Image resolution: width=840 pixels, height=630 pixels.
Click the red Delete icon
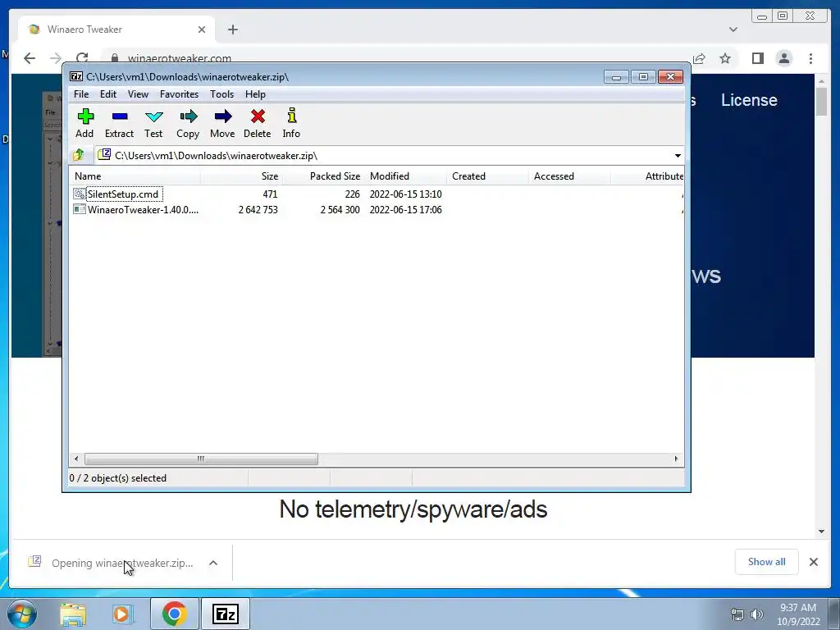click(x=258, y=116)
